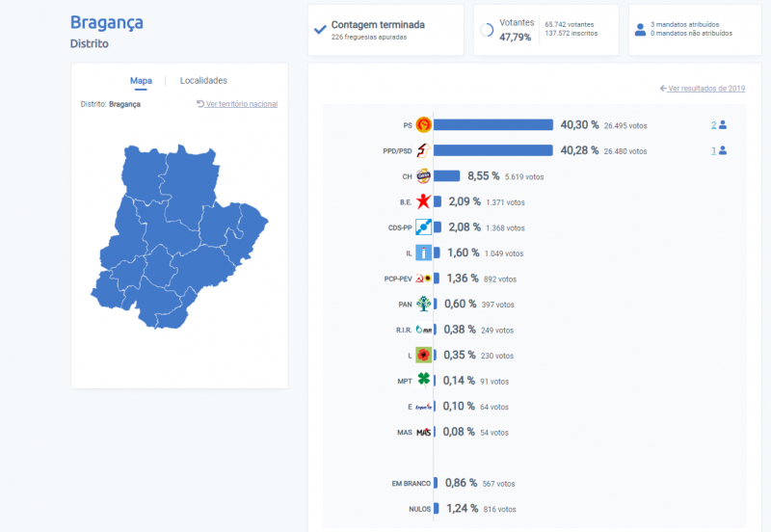Click the PS result bar
Viewport: 771px width, 532px height.
493,125
